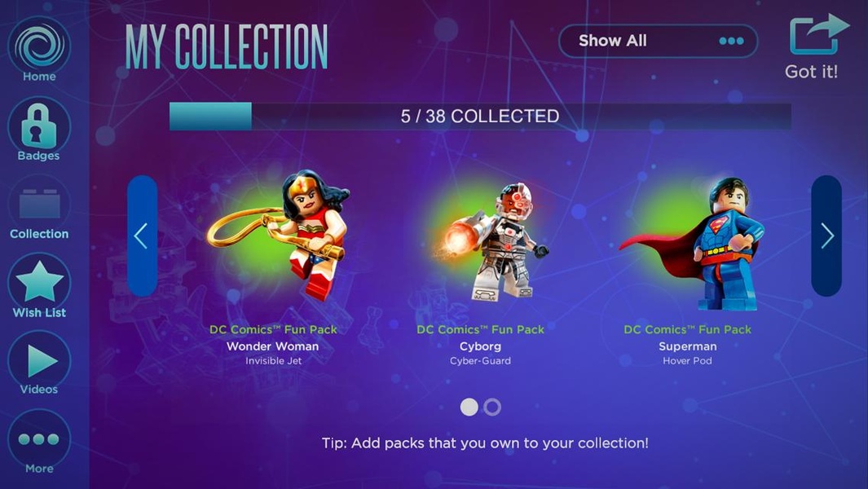
Task: Go to next packs with right chevron
Action: [x=826, y=236]
